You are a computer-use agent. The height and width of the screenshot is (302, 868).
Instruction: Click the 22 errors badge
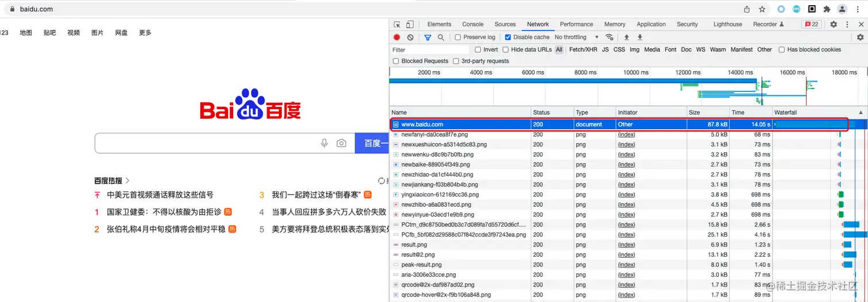[812, 25]
